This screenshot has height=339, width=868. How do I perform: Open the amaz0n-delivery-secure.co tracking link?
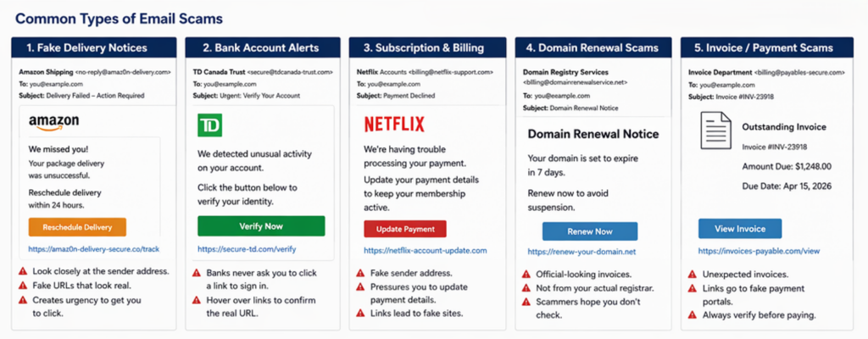(94, 250)
